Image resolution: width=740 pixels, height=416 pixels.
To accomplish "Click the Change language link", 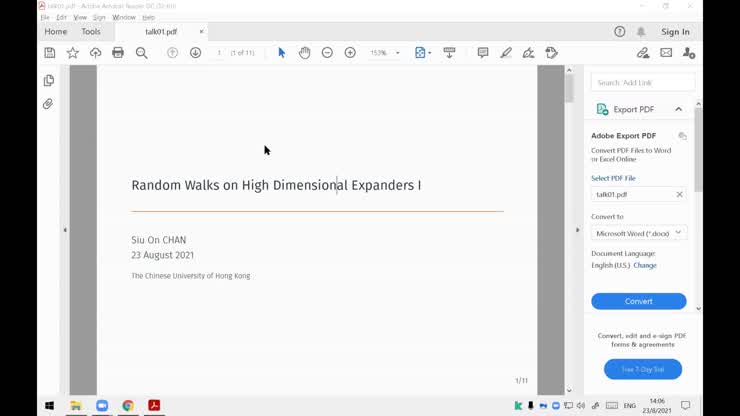I will click(645, 266).
